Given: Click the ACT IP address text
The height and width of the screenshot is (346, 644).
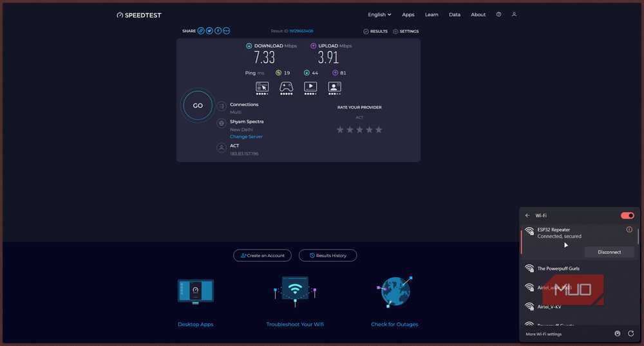Looking at the screenshot, I should click(x=244, y=154).
